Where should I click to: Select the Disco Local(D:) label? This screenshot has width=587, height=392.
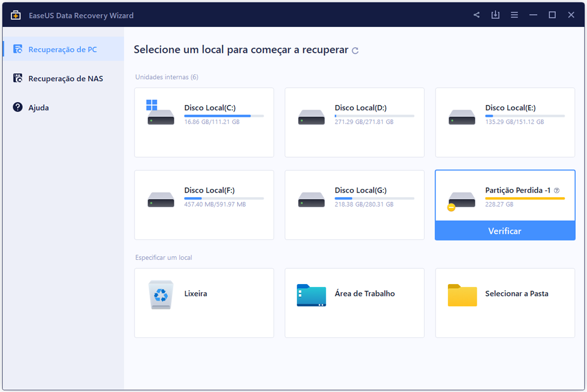(360, 108)
